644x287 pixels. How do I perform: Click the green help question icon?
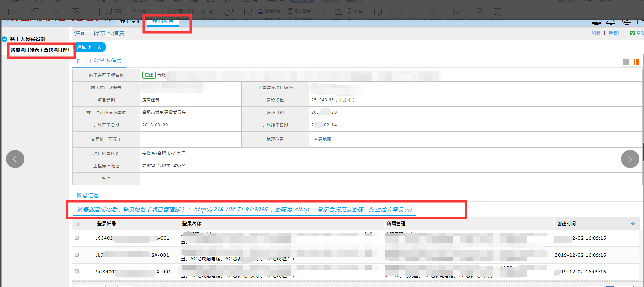click(632, 33)
